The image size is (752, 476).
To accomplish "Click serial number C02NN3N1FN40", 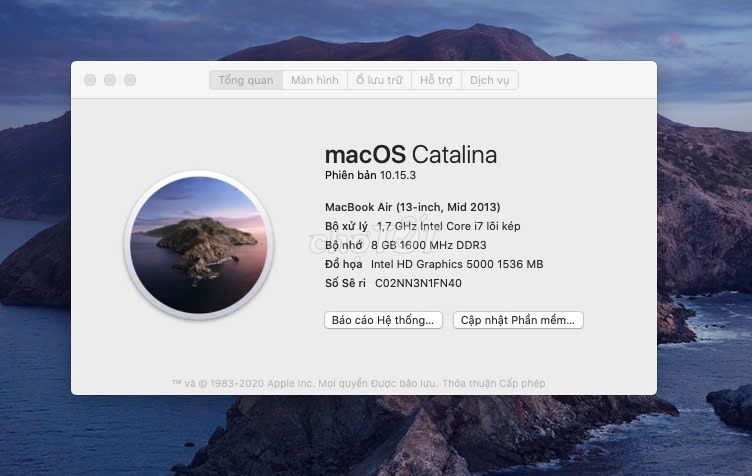I will tap(418, 283).
